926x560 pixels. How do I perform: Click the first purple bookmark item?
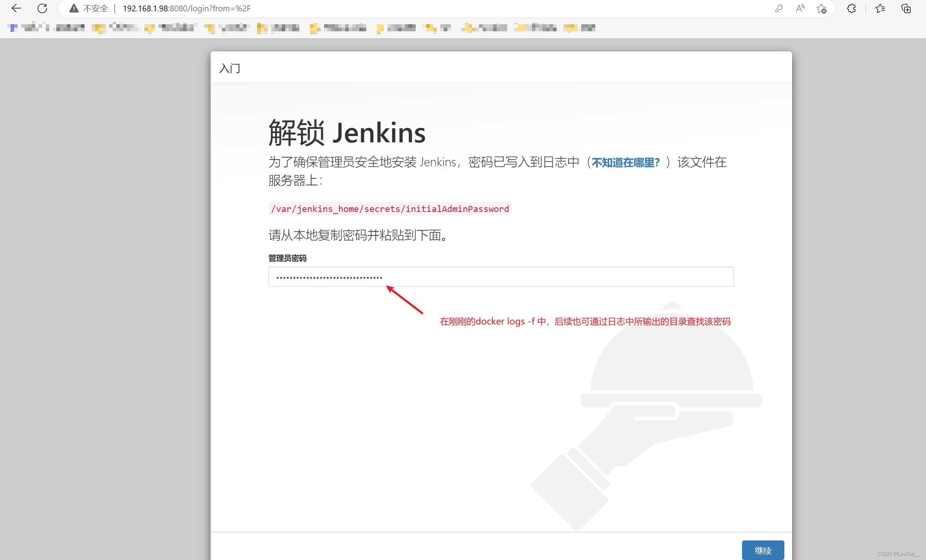[x=27, y=27]
